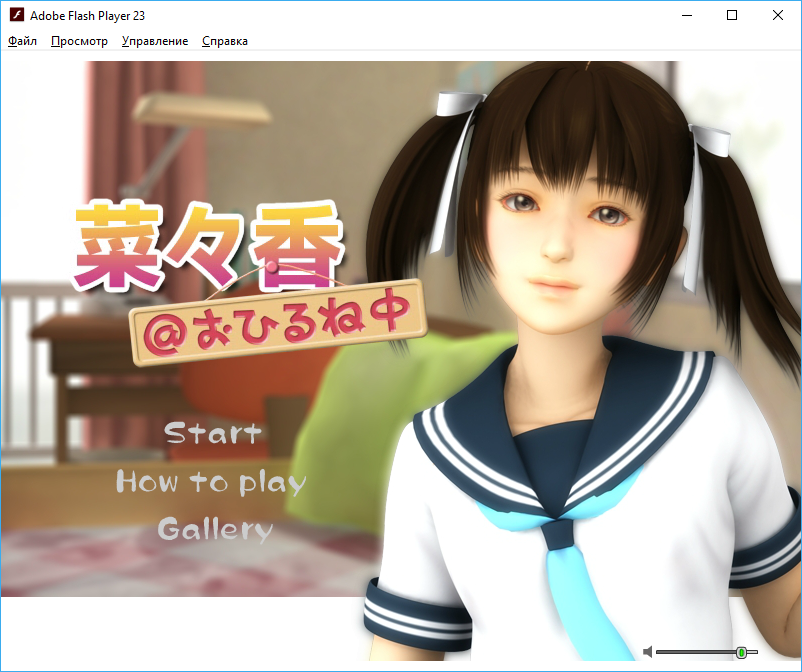Viewport: 802px width, 672px height.
Task: Minimize the Flash Player window
Action: [686, 16]
